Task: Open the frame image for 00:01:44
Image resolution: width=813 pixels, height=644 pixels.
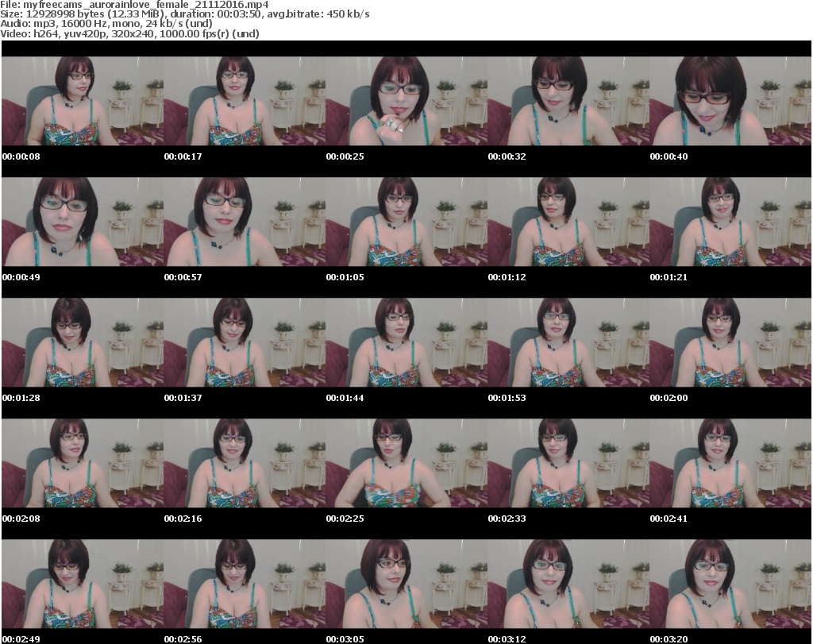Action: tap(406, 342)
